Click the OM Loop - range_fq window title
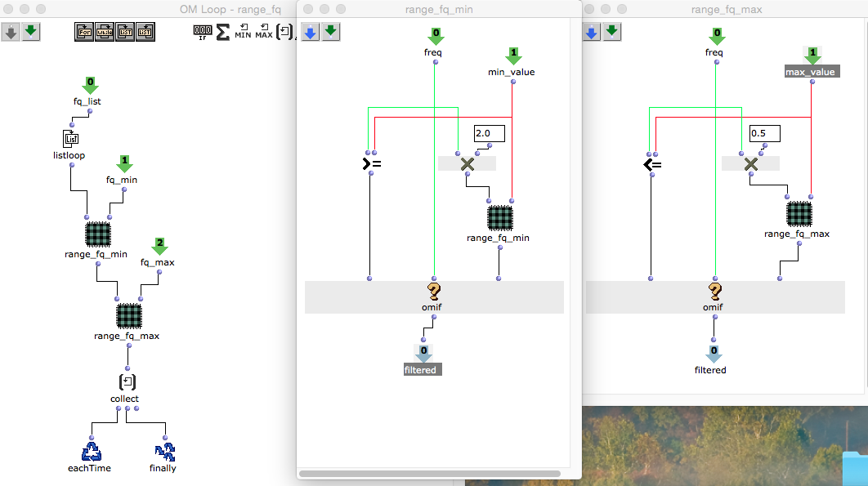Screen dimensions: 868x486 [230, 10]
